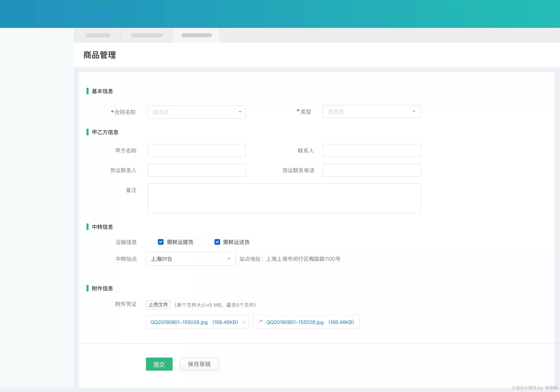Remove first uploaded QQ20190801 jpg attachment
Screen dimensions: 560x392
244,322
